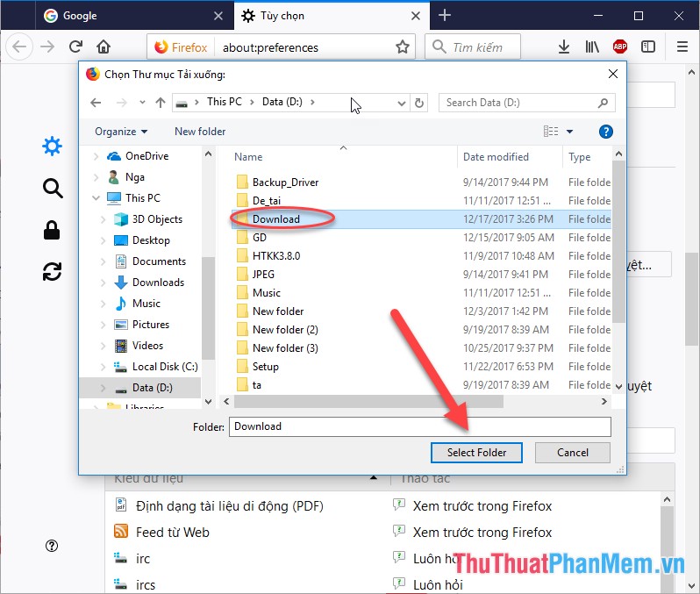Go up one folder level in dialog

tap(161, 103)
